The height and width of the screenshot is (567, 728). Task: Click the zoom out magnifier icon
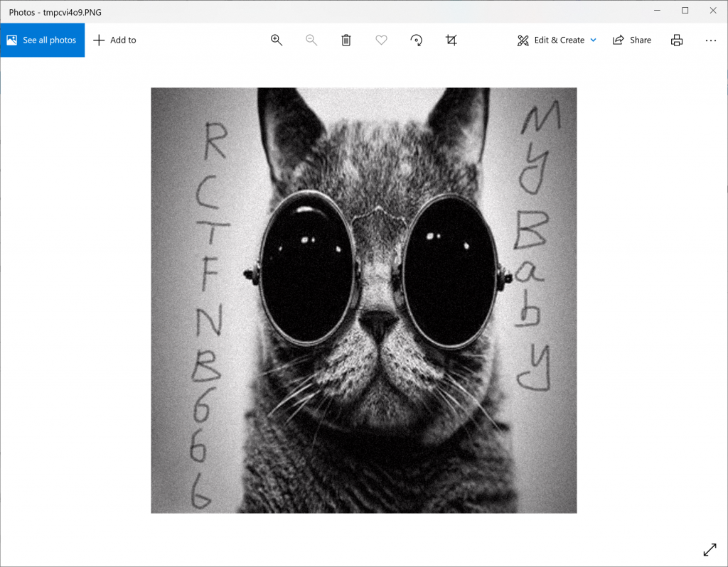coord(311,40)
